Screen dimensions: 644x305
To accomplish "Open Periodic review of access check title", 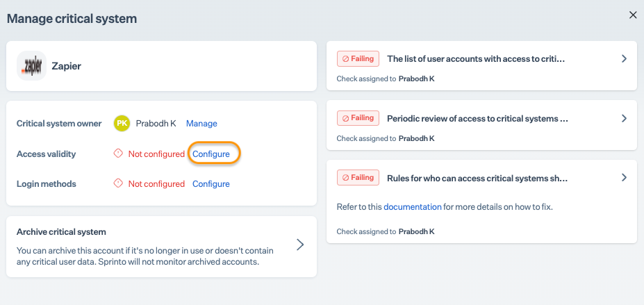I will point(478,118).
